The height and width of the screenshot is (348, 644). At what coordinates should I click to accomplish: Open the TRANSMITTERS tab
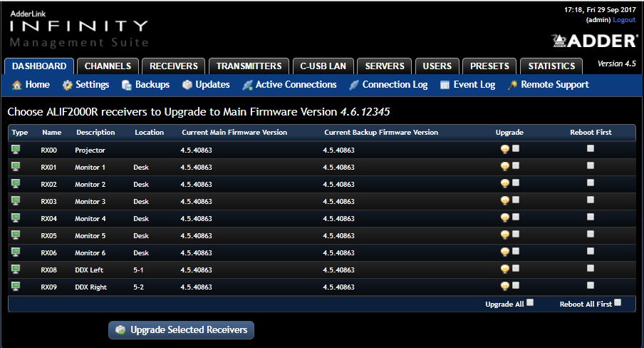(249, 66)
